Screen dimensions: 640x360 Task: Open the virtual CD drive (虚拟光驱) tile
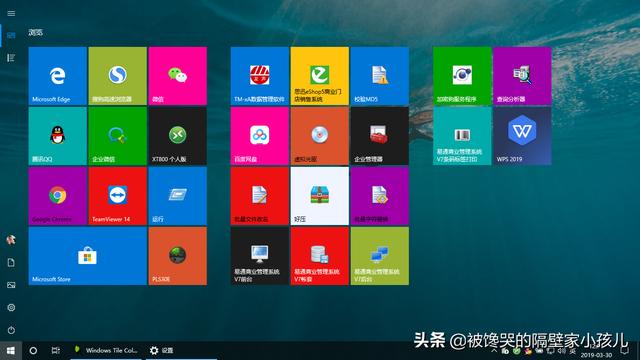pyautogui.click(x=320, y=136)
